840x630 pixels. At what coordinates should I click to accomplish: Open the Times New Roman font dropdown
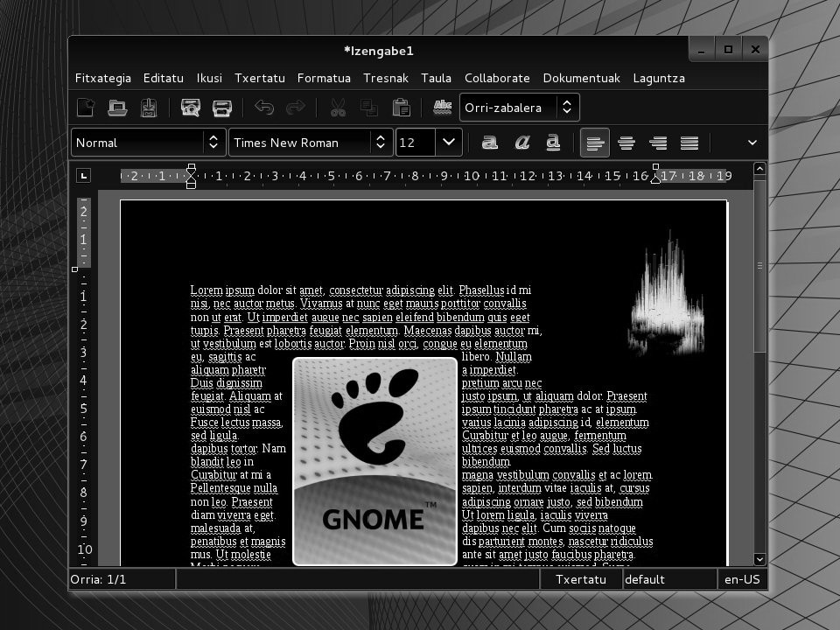pyautogui.click(x=311, y=143)
